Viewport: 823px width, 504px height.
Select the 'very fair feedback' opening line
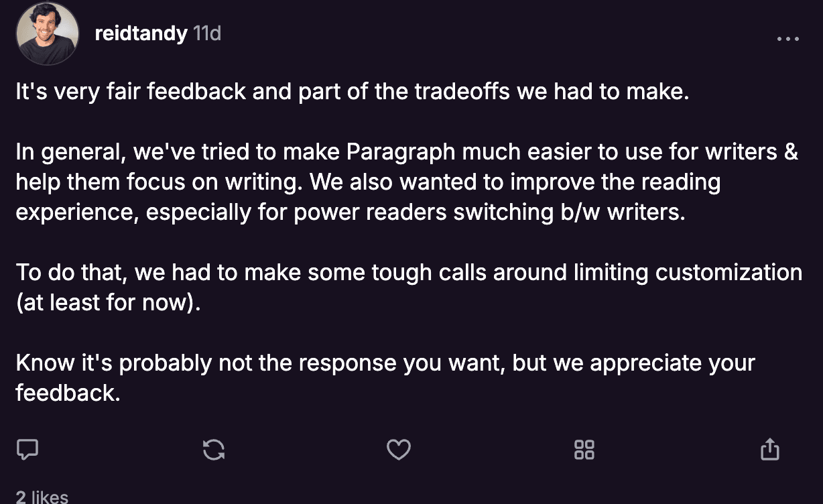click(x=353, y=92)
